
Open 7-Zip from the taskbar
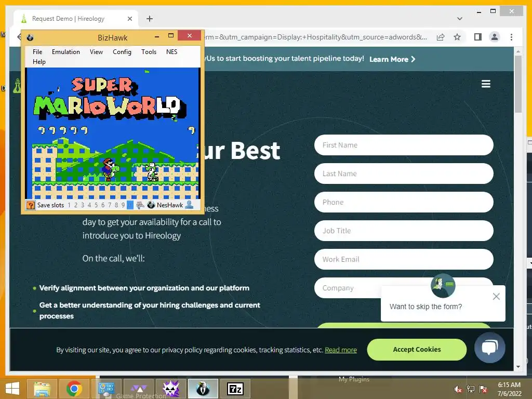click(x=235, y=389)
